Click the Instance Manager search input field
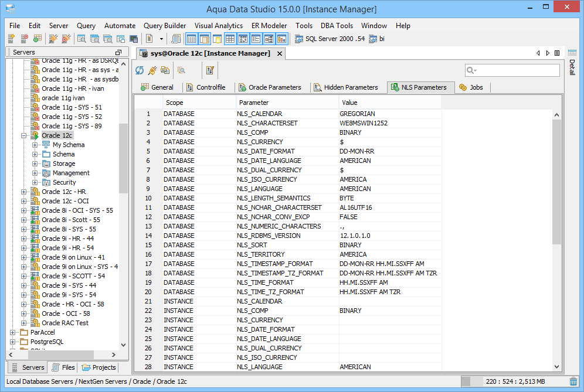584x392 pixels. (512, 70)
